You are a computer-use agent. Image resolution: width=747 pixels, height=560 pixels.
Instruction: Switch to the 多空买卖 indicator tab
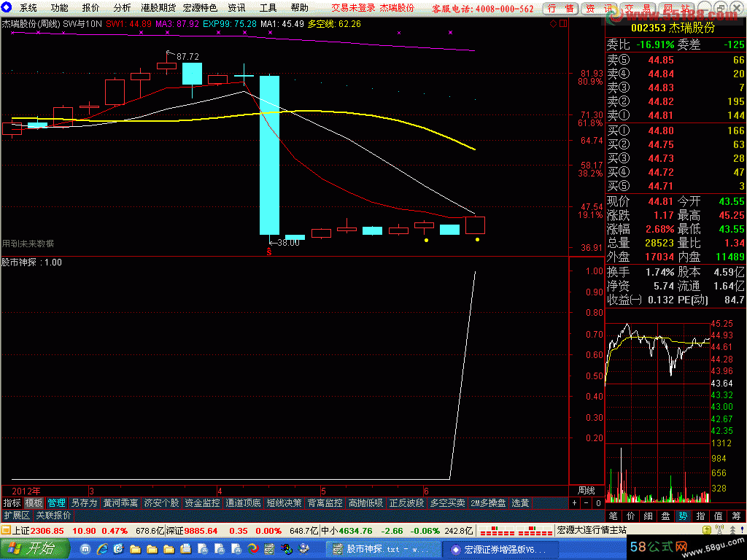pos(447,503)
